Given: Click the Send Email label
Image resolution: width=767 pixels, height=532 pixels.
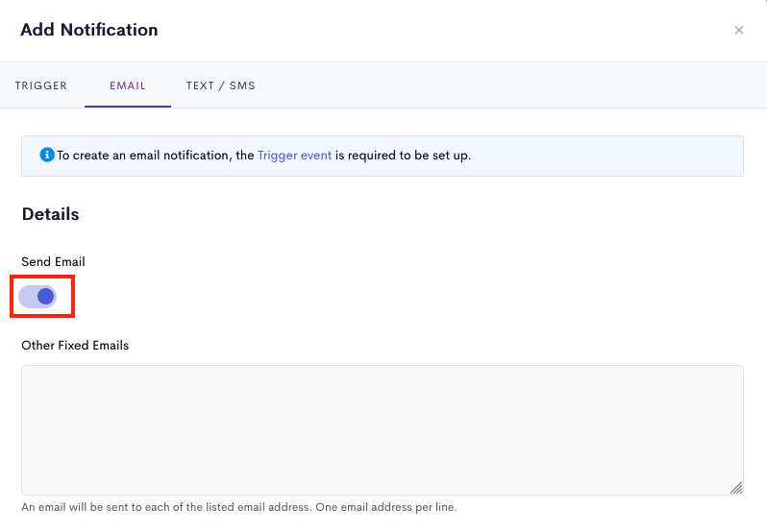Looking at the screenshot, I should coord(53,262).
